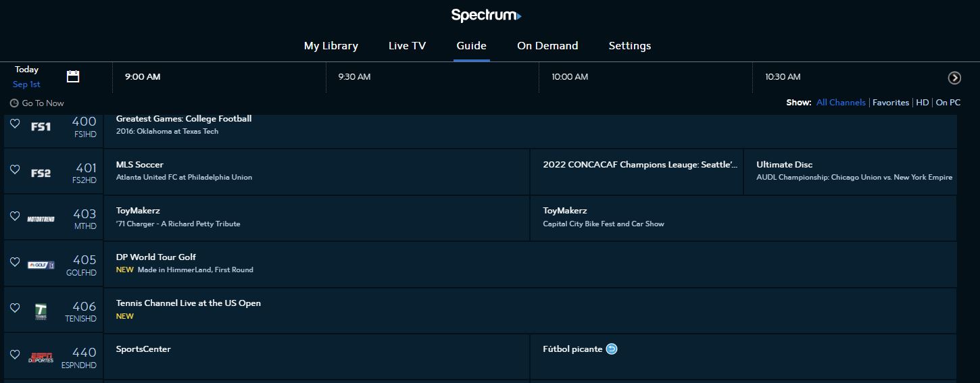
Task: Open DP World Tour Golf listing
Action: point(531,264)
